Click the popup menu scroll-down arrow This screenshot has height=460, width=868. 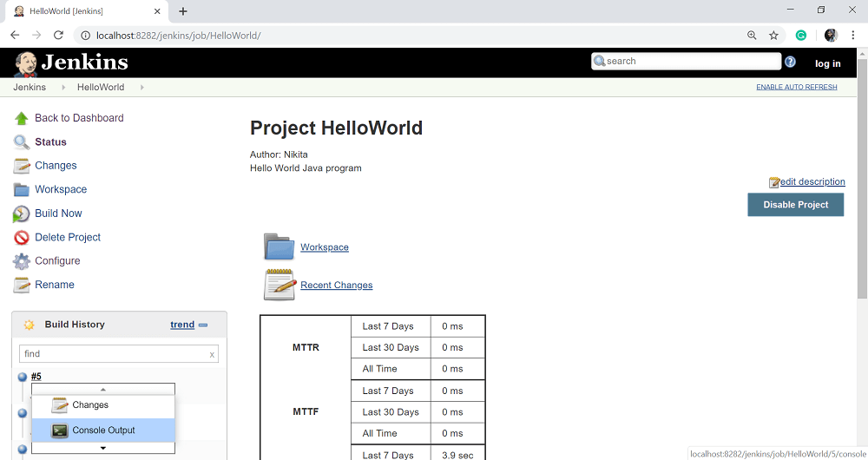coord(103,448)
